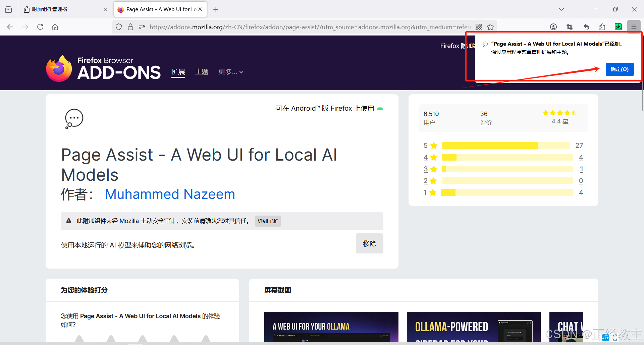
Task: Click the Page Assist chat bubble icon
Action: 74,118
